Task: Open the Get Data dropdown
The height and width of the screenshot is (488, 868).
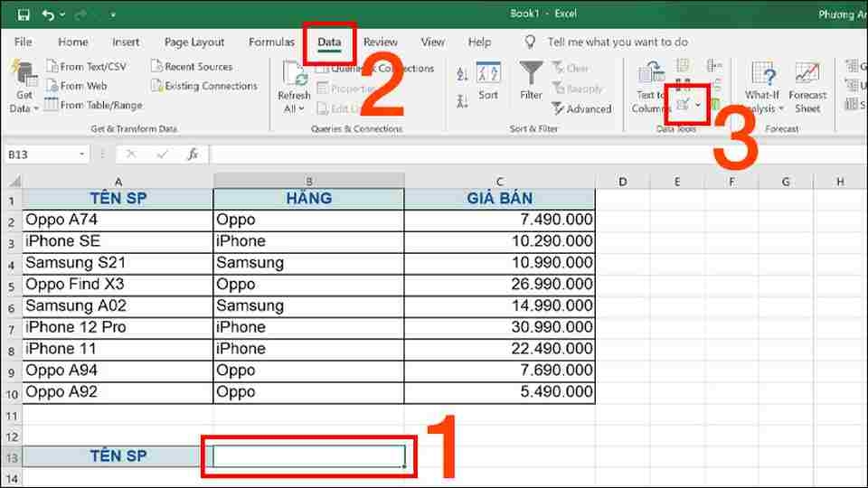Action: (x=24, y=88)
